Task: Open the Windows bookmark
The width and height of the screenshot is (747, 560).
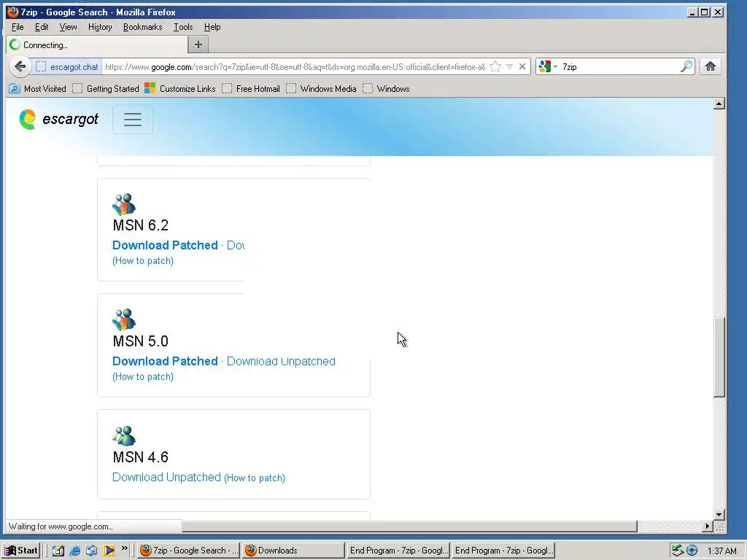Action: pyautogui.click(x=387, y=88)
